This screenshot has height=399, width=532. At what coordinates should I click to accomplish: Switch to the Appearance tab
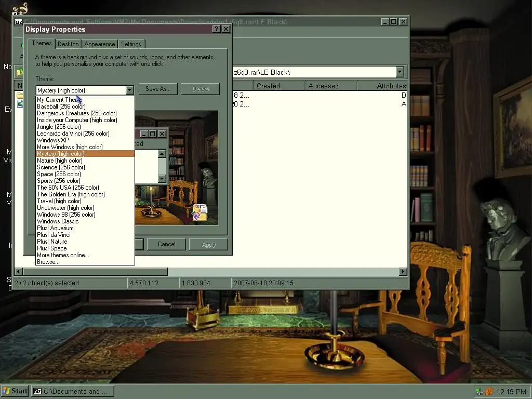(x=99, y=44)
